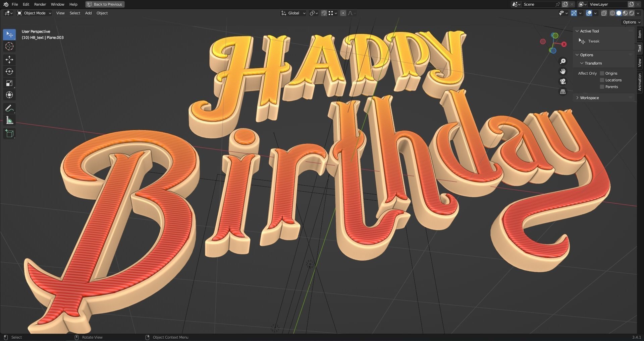The height and width of the screenshot is (341, 644).
Task: Switch viewport to rendered shading mode
Action: 632,13
